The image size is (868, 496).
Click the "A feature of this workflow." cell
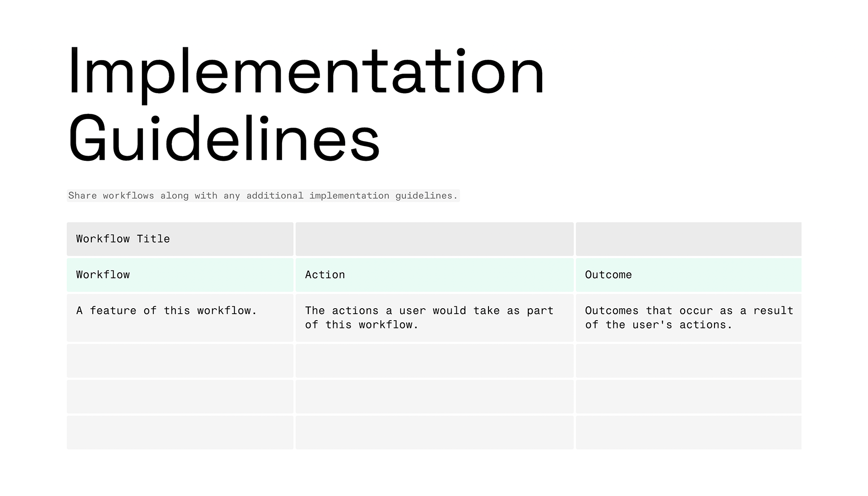(180, 317)
